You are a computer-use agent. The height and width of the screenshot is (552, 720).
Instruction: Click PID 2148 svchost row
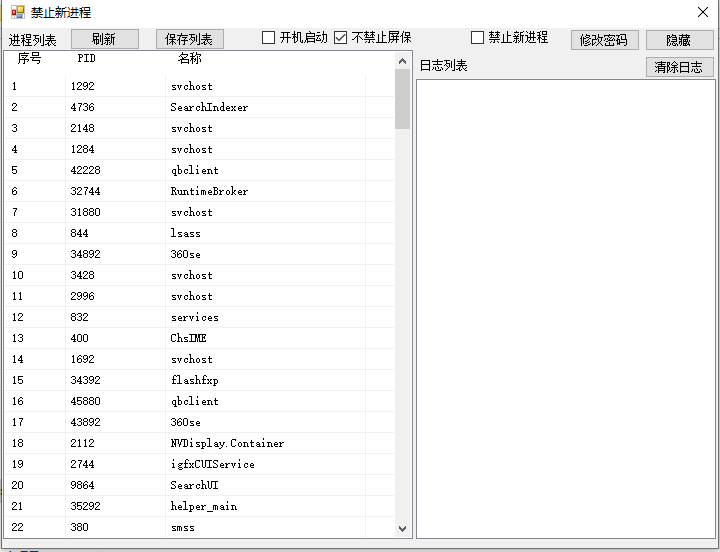click(200, 128)
